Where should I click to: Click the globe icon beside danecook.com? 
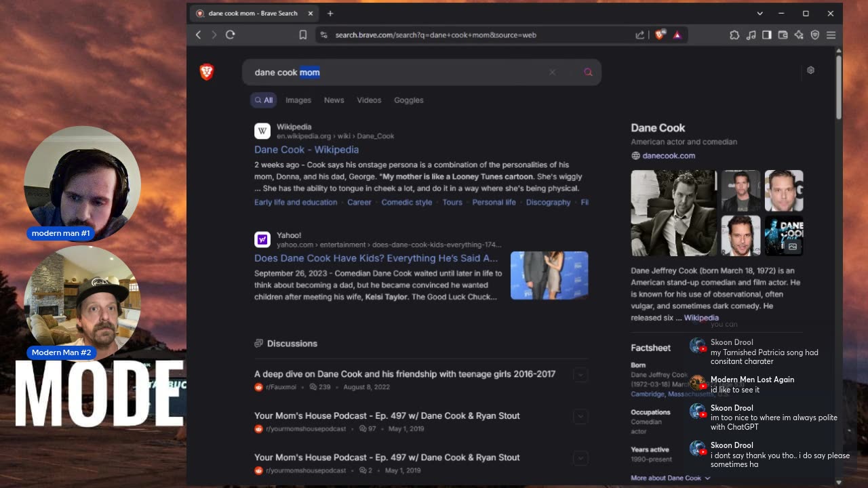tap(635, 156)
